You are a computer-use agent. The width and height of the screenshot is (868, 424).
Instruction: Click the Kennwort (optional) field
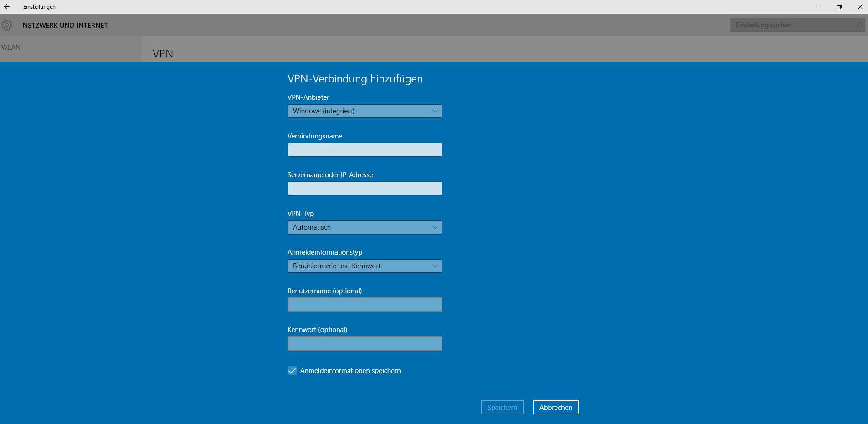point(365,343)
